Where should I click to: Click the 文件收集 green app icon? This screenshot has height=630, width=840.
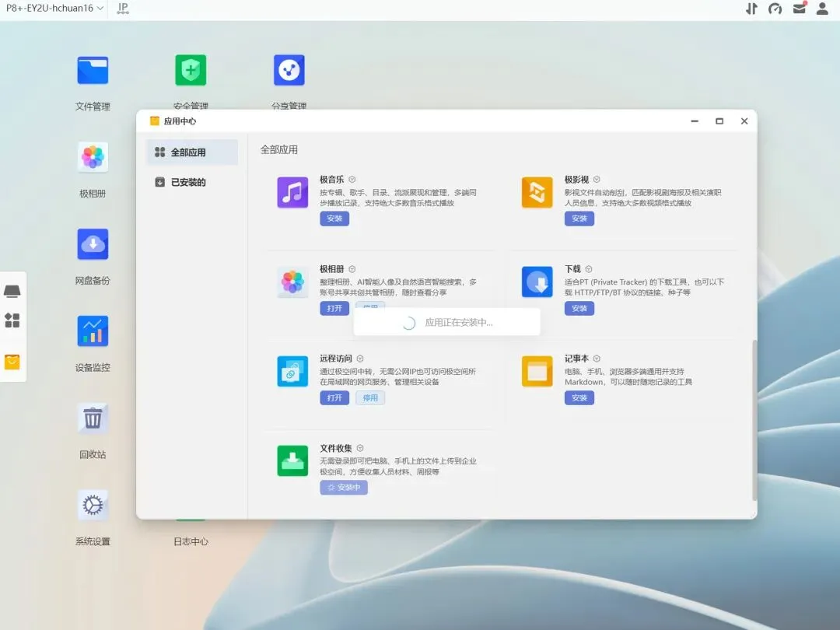(x=292, y=460)
